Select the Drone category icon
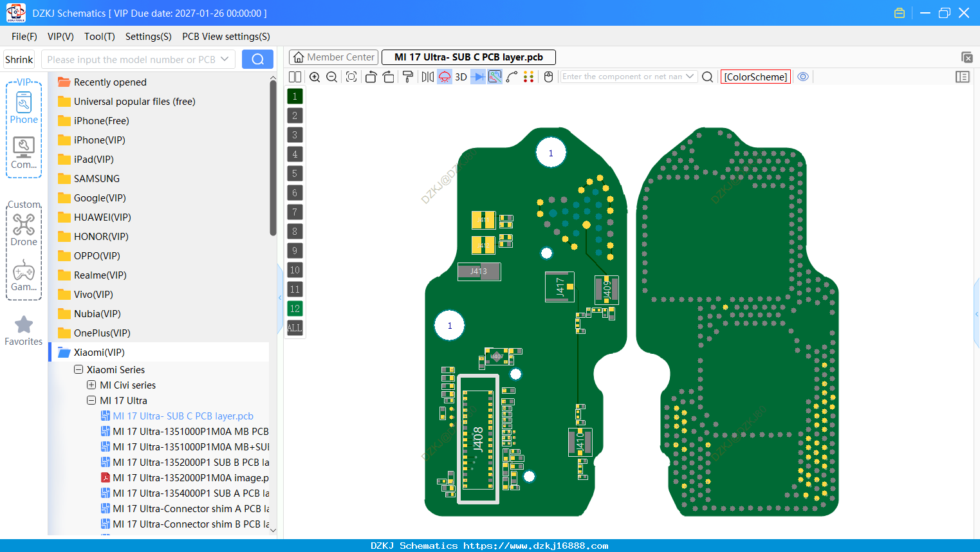980x552 pixels. coord(24,230)
